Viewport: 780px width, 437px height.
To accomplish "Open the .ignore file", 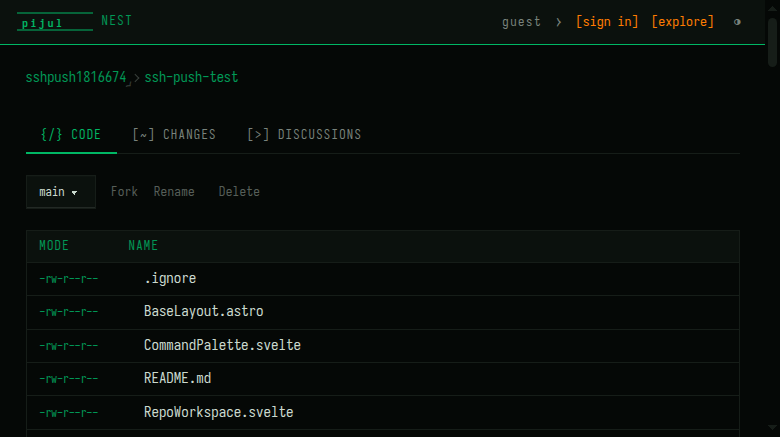I will point(170,278).
